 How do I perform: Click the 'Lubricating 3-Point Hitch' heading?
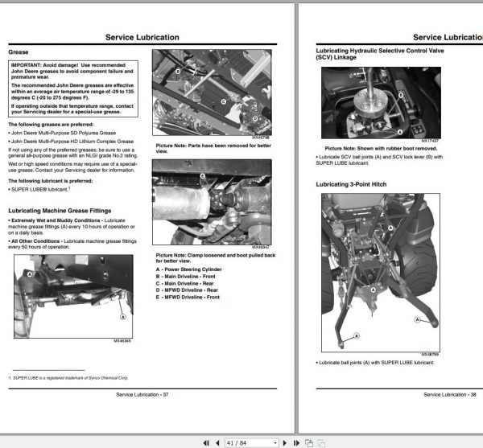[351, 184]
